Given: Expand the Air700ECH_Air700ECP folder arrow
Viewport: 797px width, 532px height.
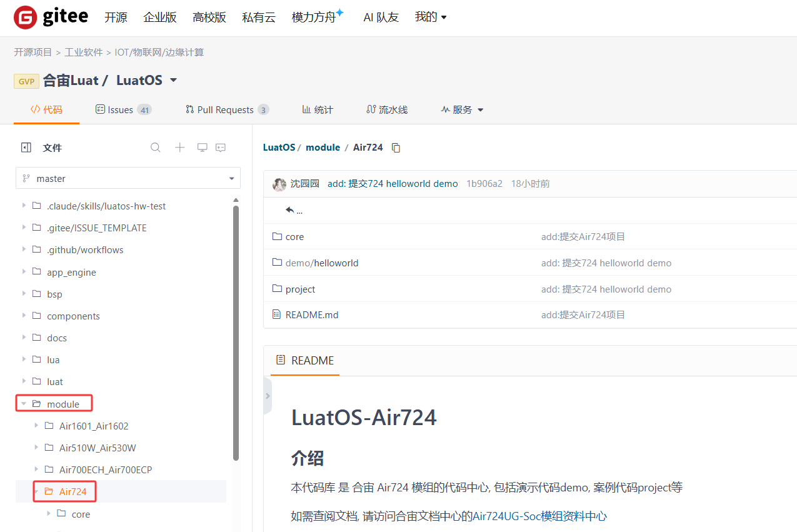Looking at the screenshot, I should [x=36, y=469].
